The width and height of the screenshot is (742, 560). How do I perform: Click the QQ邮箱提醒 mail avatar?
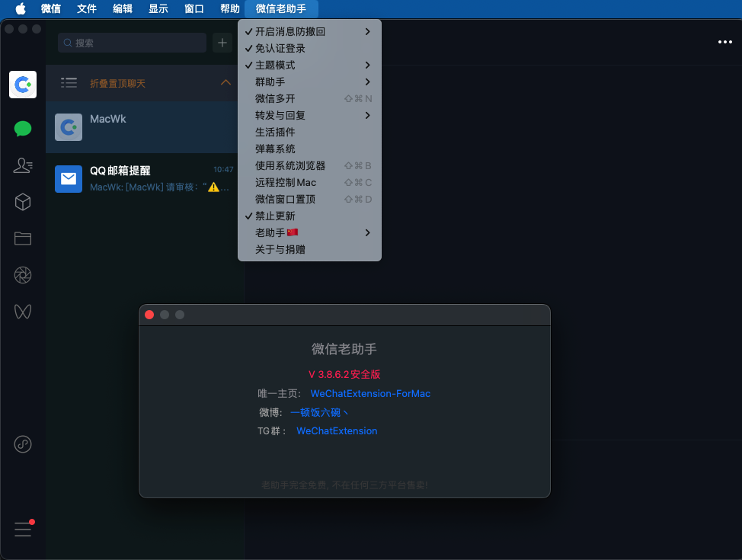pos(69,179)
